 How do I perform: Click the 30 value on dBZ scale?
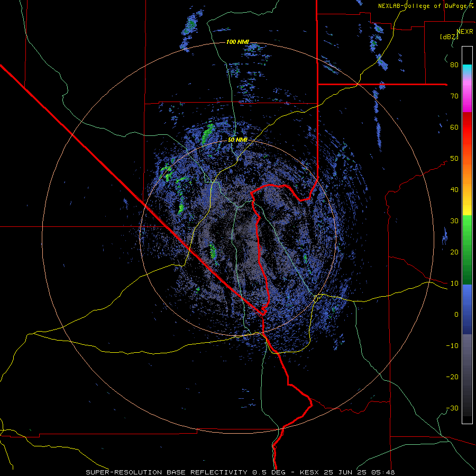454,221
